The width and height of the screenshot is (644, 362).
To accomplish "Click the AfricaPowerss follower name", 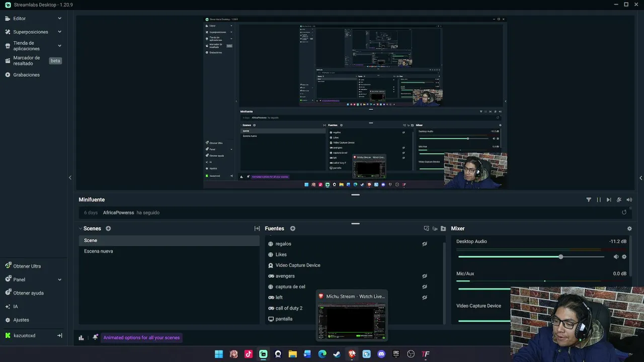I will tap(119, 212).
